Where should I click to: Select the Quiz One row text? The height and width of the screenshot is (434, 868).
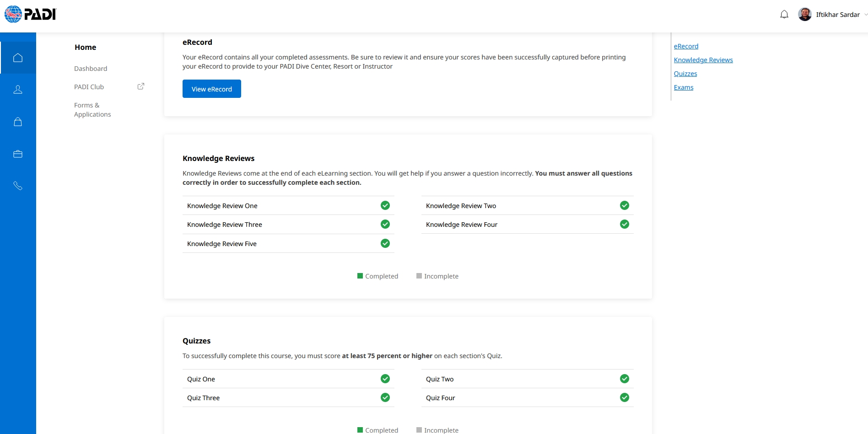pyautogui.click(x=201, y=379)
